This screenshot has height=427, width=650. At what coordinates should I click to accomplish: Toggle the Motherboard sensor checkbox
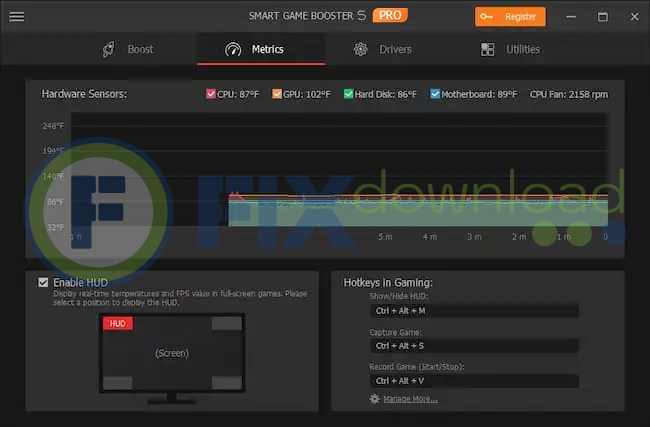click(435, 94)
